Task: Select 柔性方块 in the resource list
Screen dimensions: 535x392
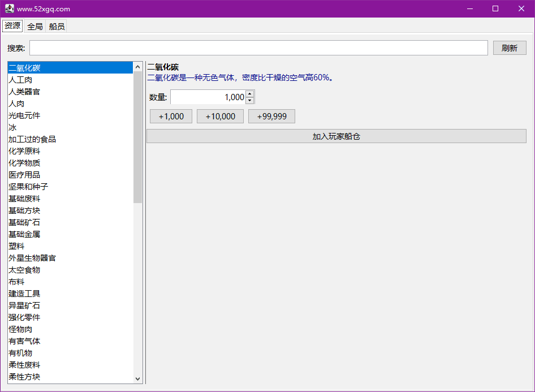Action: [x=70, y=377]
